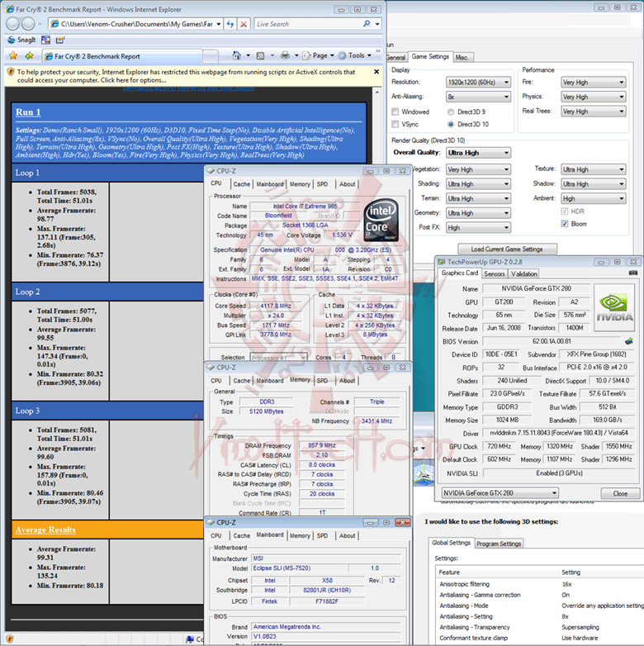Click the red Stop loading icon

(x=244, y=24)
